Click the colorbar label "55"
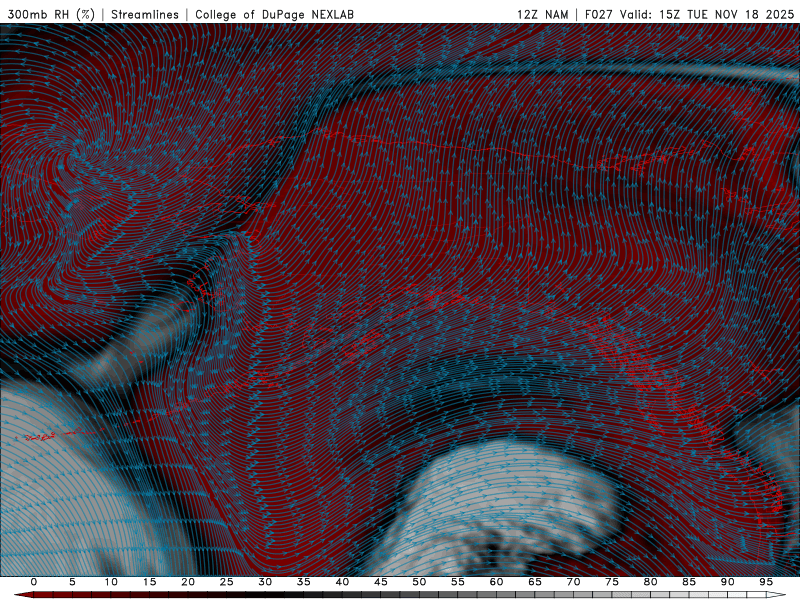This screenshot has height=600, width=800. [x=458, y=582]
